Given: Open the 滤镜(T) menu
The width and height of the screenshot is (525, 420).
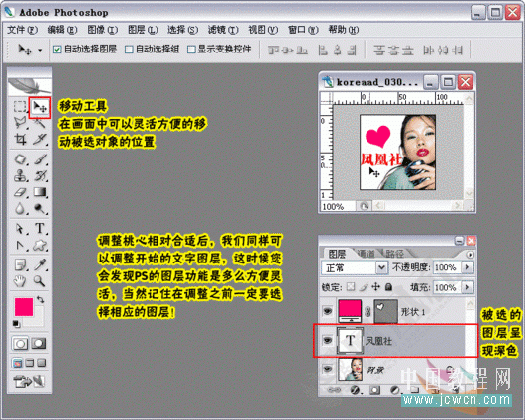Looking at the screenshot, I should point(223,30).
